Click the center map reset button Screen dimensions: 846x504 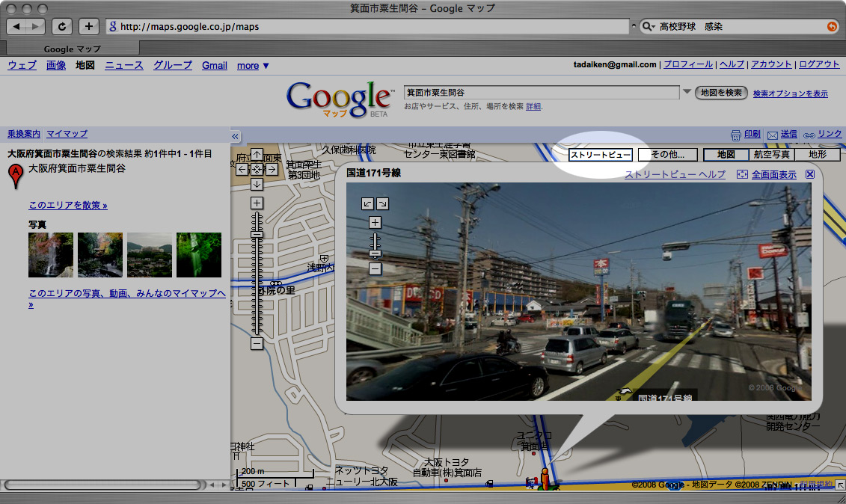[x=257, y=170]
